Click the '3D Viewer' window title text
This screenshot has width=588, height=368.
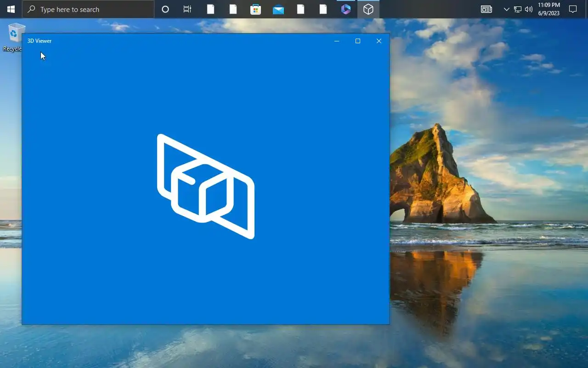(40, 41)
